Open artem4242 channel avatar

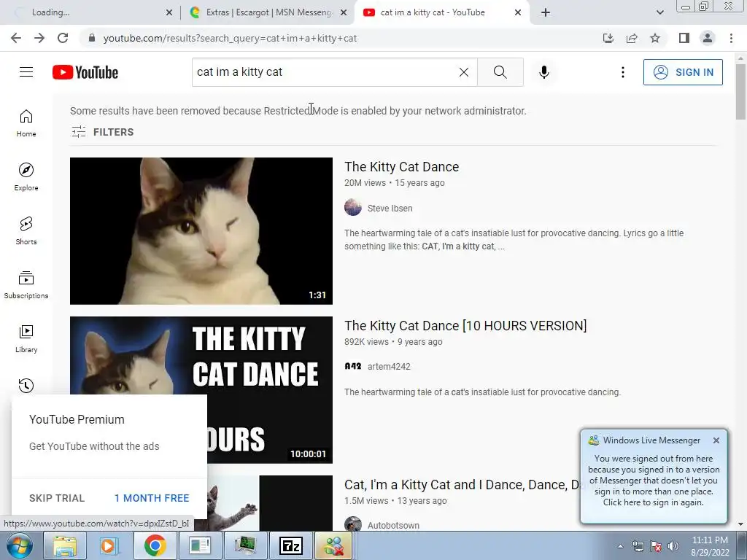[353, 366]
